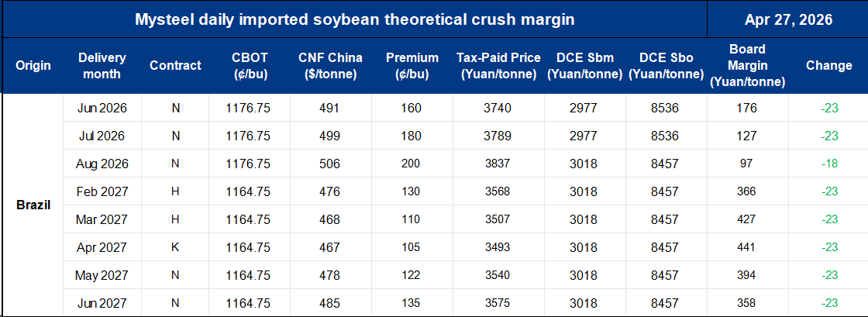
Task: Select the Tax-Paid Price value 3575
Action: (497, 303)
